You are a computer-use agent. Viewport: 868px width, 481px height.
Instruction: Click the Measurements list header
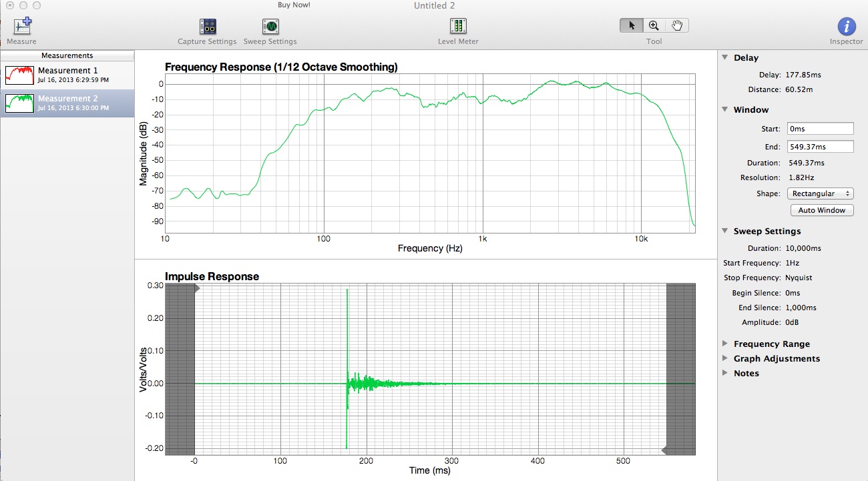tap(67, 55)
